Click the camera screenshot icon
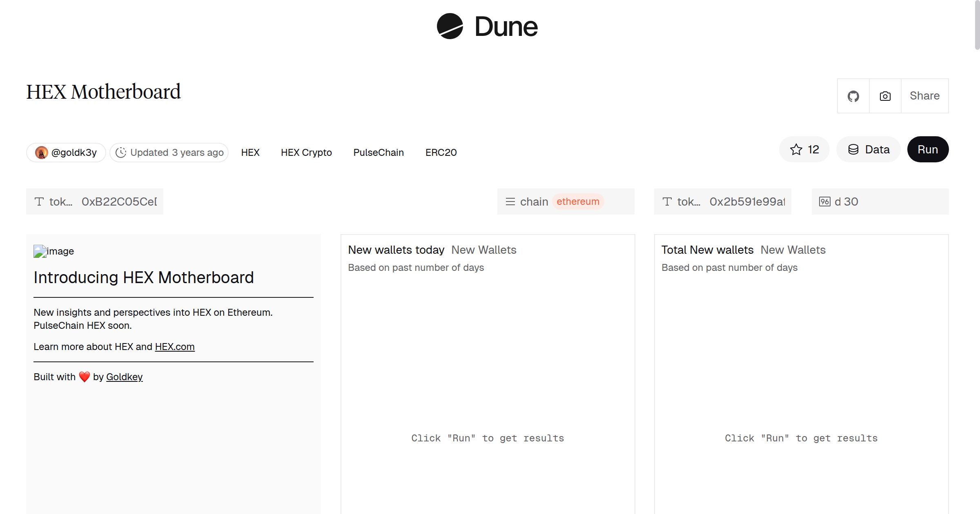 885,96
